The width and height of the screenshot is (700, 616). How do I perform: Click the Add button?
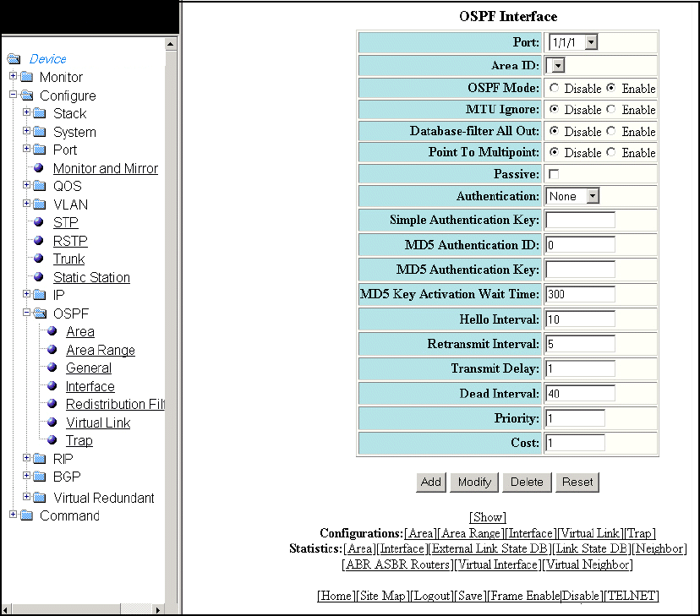point(431,482)
